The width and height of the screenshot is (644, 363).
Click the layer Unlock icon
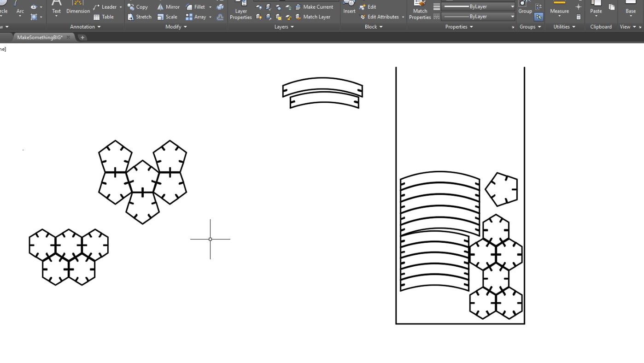[x=288, y=17]
